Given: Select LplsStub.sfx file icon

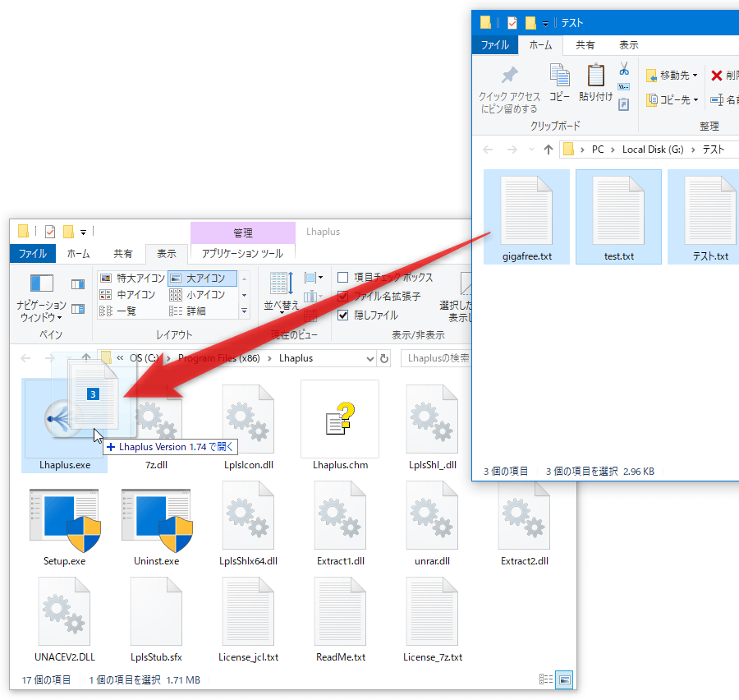Looking at the screenshot, I should pyautogui.click(x=157, y=611).
